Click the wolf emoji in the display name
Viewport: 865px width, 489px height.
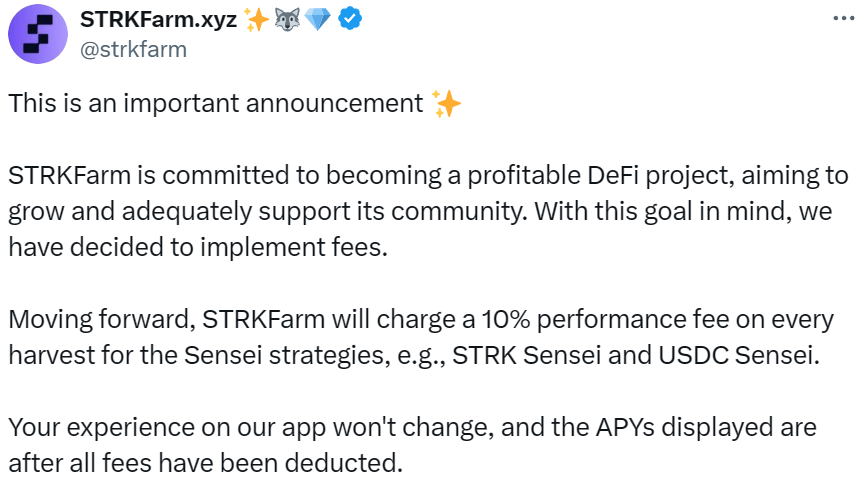click(x=289, y=20)
